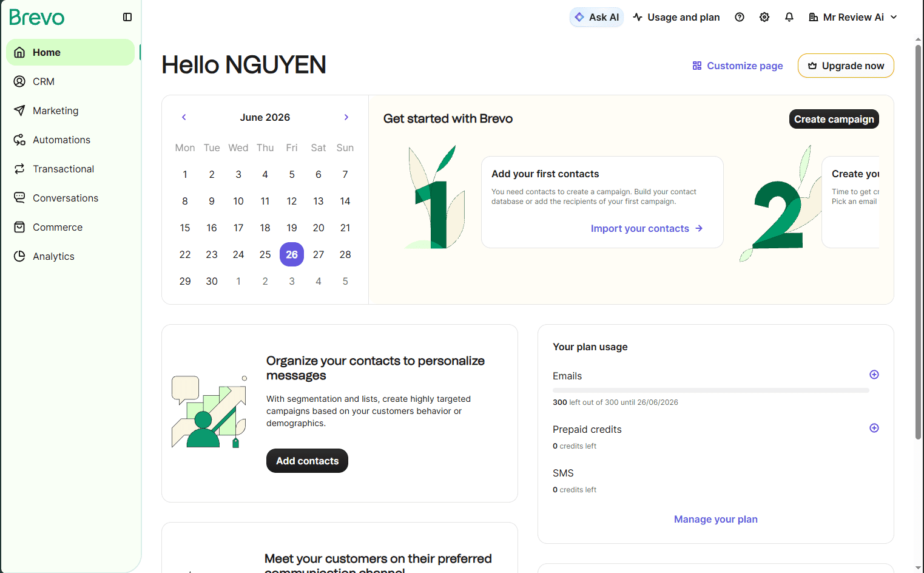Click the Import your contacts link
This screenshot has height=573, width=924.
pyautogui.click(x=647, y=228)
